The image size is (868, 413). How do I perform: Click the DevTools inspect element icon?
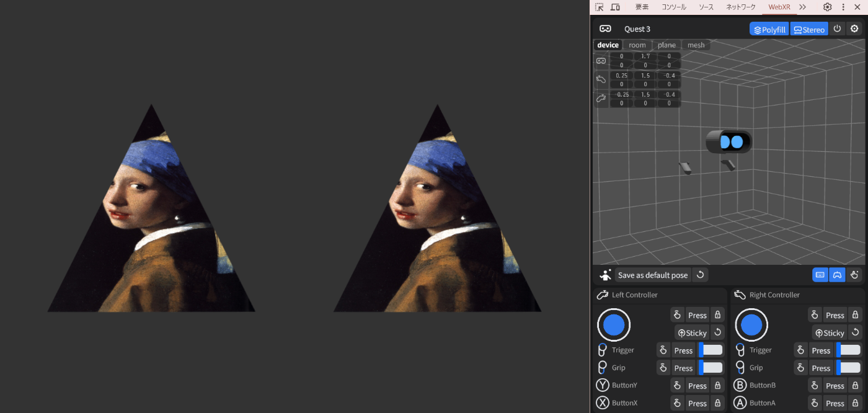(599, 7)
